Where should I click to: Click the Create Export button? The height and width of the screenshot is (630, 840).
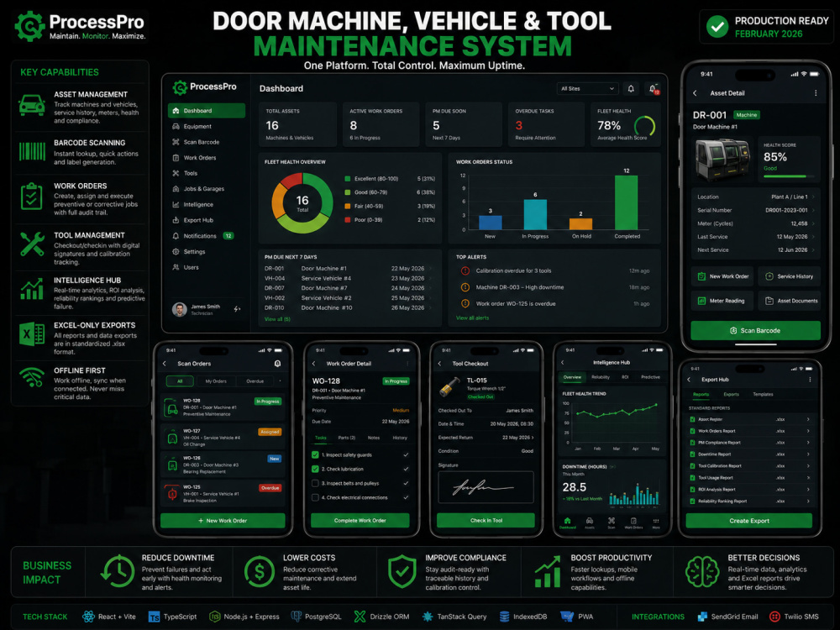749,521
